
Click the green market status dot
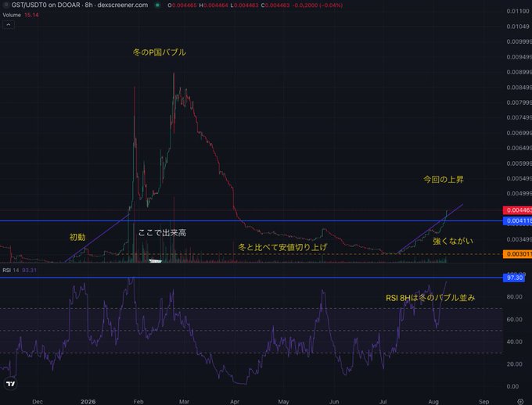157,5
